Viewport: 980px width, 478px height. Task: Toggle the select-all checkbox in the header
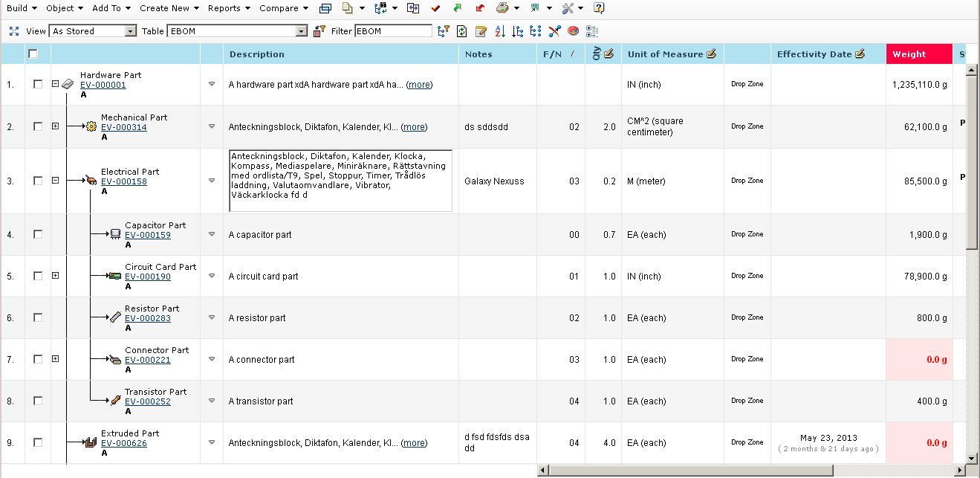click(x=33, y=54)
